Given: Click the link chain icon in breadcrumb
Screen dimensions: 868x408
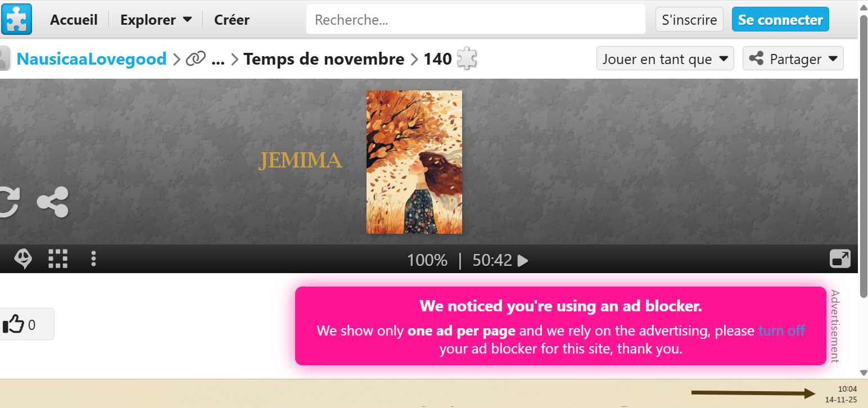Looking at the screenshot, I should [x=196, y=59].
